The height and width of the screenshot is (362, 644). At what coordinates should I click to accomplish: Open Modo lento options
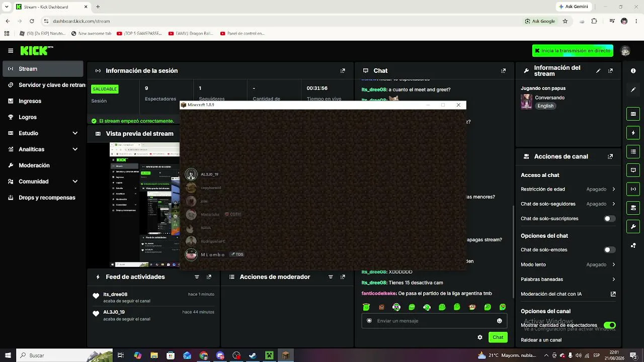(568, 264)
